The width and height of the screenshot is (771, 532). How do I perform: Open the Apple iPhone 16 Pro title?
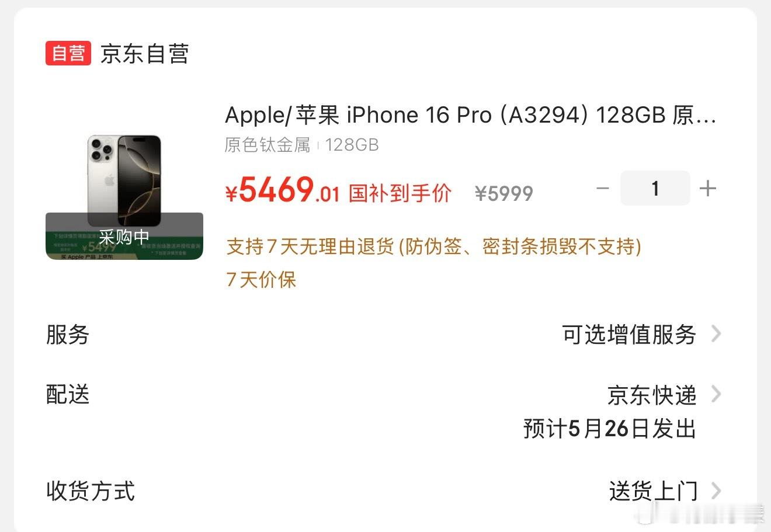pyautogui.click(x=471, y=115)
